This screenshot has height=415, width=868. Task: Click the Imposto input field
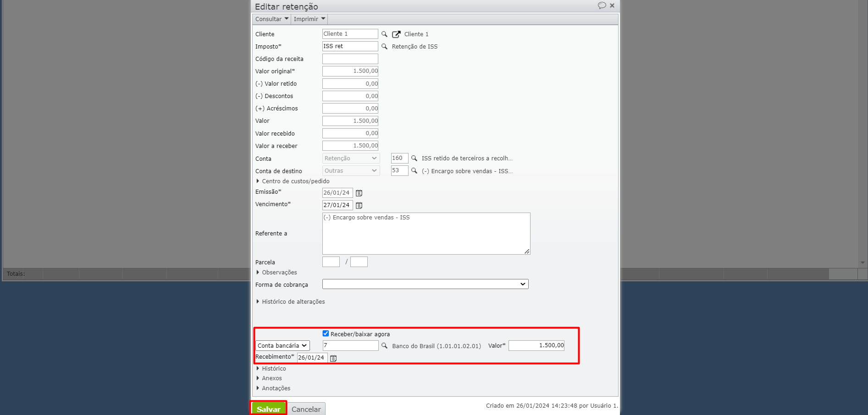coord(350,46)
